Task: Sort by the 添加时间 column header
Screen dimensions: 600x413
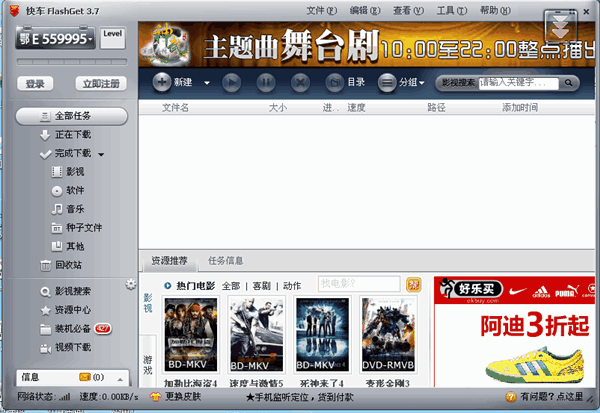Action: 520,108
